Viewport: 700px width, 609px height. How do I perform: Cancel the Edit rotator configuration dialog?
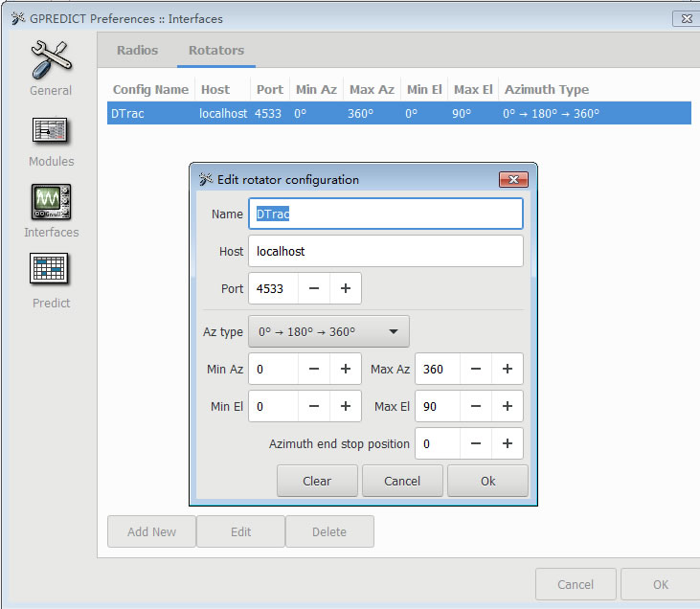(402, 481)
